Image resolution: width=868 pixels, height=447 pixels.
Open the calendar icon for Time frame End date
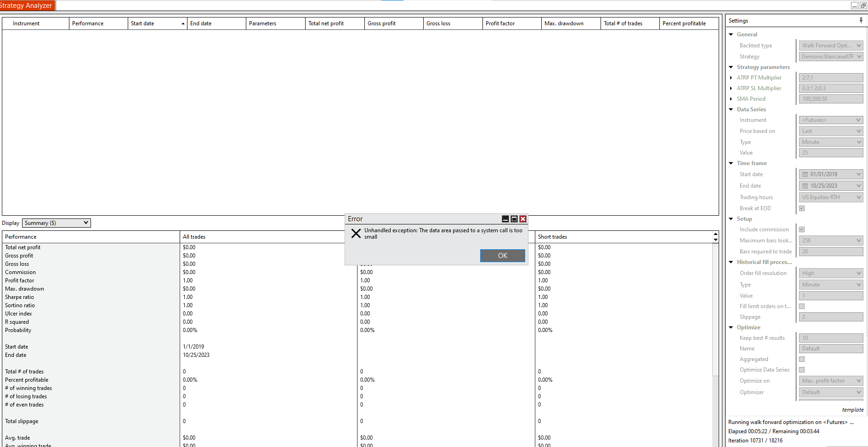point(805,186)
